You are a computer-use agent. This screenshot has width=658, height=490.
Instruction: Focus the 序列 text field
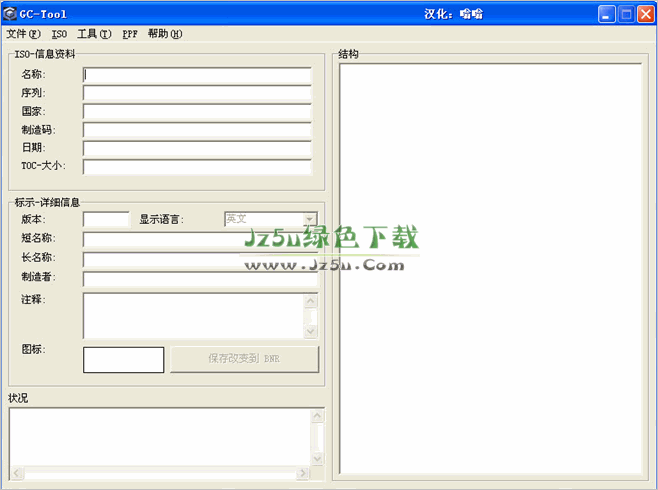pyautogui.click(x=197, y=93)
